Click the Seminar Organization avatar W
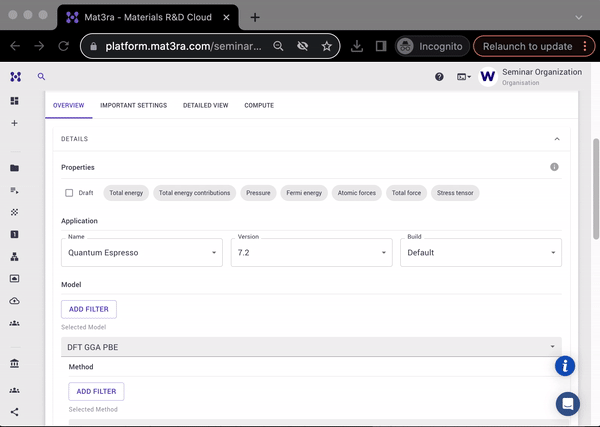The height and width of the screenshot is (427, 600). click(x=488, y=77)
